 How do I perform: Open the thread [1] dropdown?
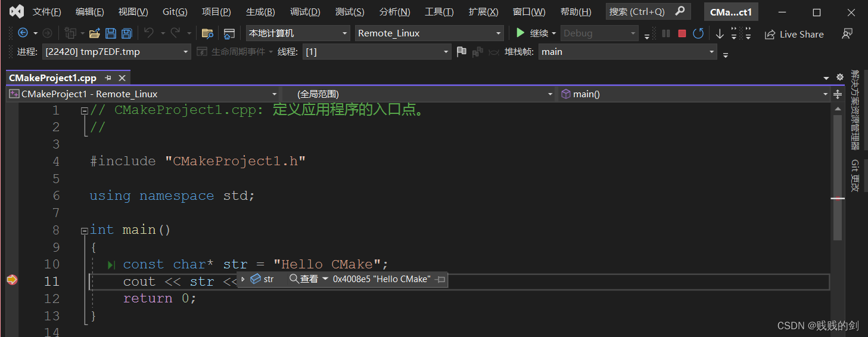click(x=377, y=52)
